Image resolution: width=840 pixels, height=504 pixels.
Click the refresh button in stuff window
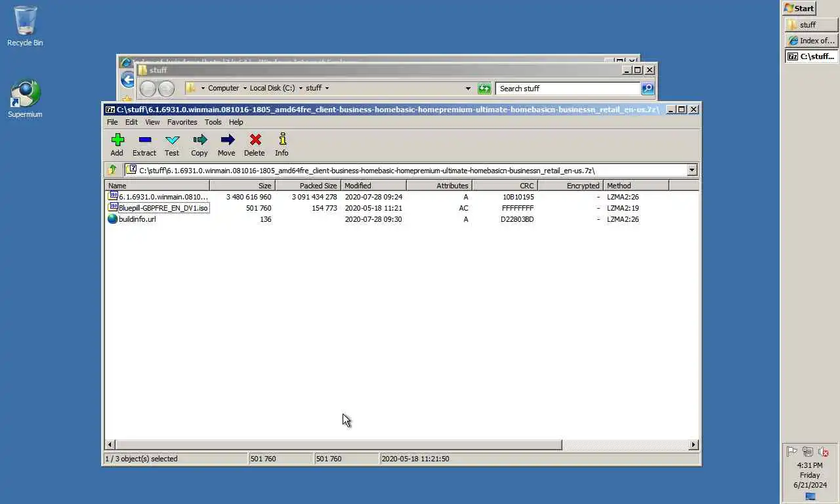point(484,89)
